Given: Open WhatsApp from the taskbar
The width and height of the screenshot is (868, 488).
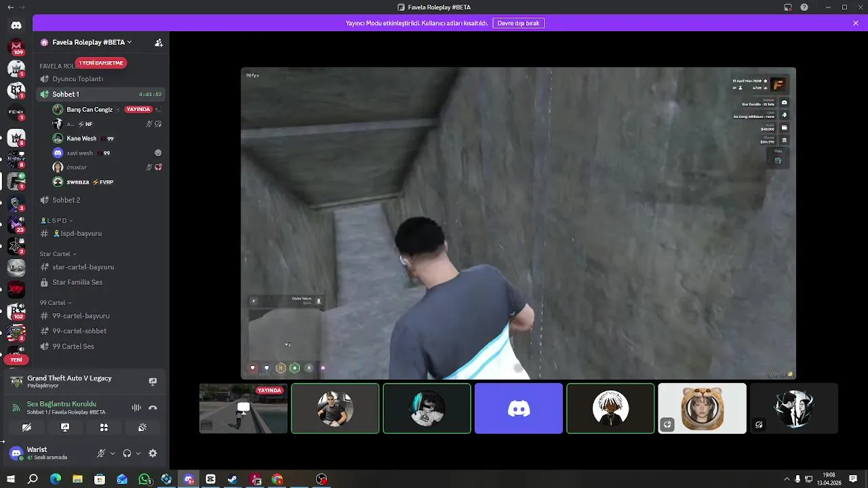Looking at the screenshot, I should click(x=144, y=479).
